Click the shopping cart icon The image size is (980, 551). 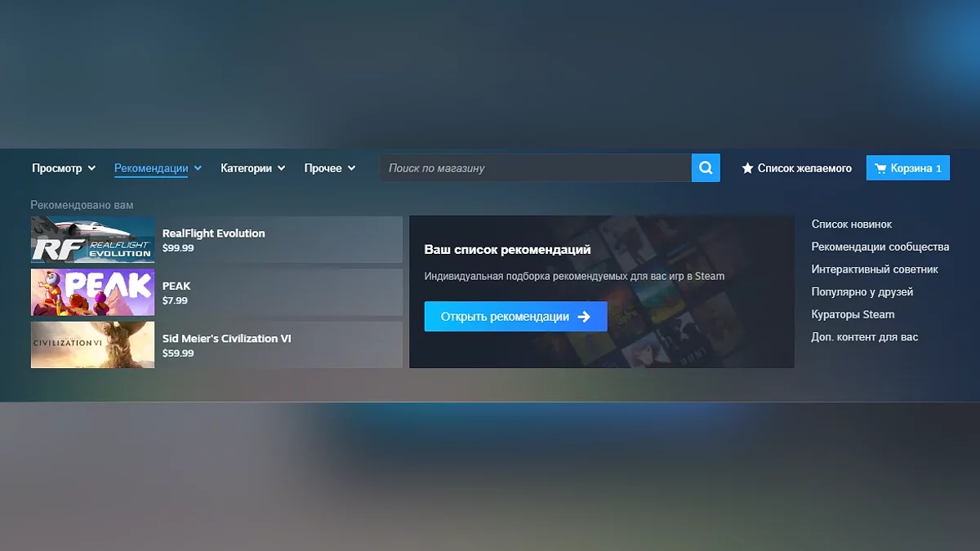click(880, 169)
